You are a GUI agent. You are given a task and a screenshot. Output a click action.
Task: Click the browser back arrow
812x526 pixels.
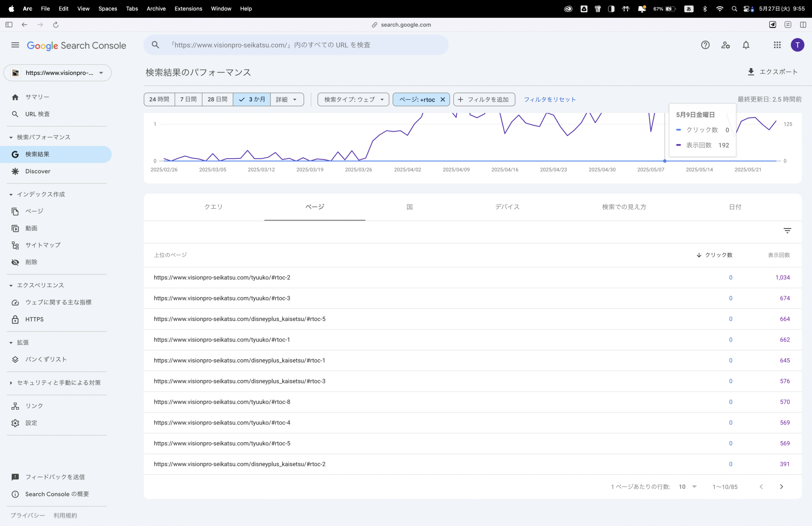coord(24,24)
